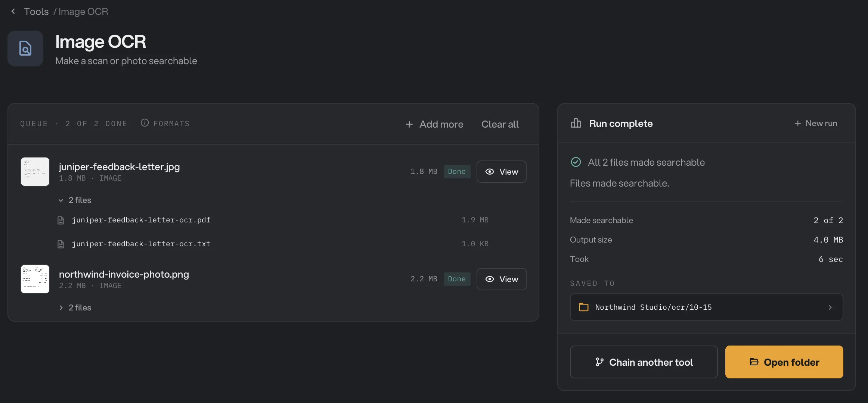Open juniper-feedback-letter-ocr.txt output file
Viewport: 868px width, 403px height.
tap(141, 244)
